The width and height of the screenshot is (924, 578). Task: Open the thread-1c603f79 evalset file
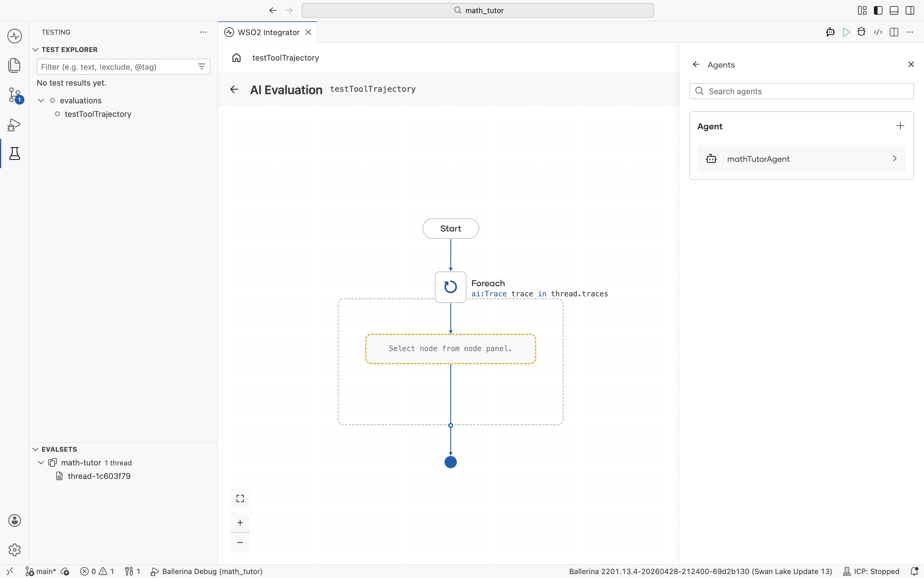(99, 476)
